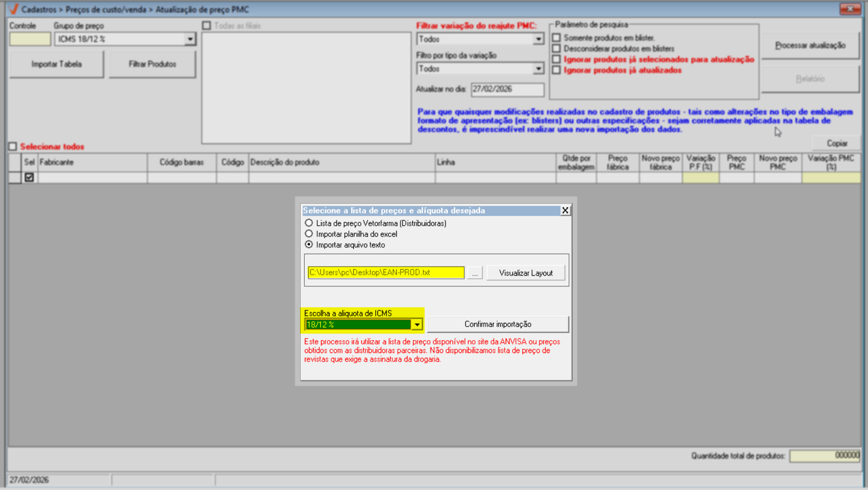Open the Grupo de preço dropdown
868x490 pixels.
coord(190,39)
